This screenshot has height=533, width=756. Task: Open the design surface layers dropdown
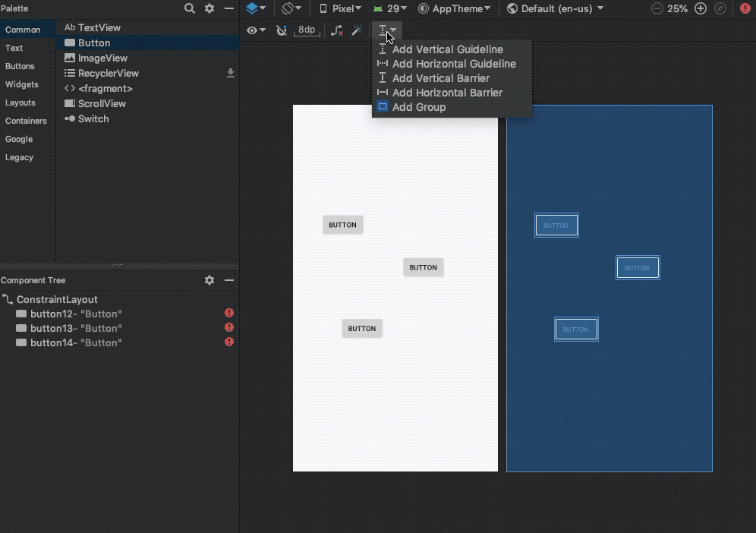pos(256,8)
